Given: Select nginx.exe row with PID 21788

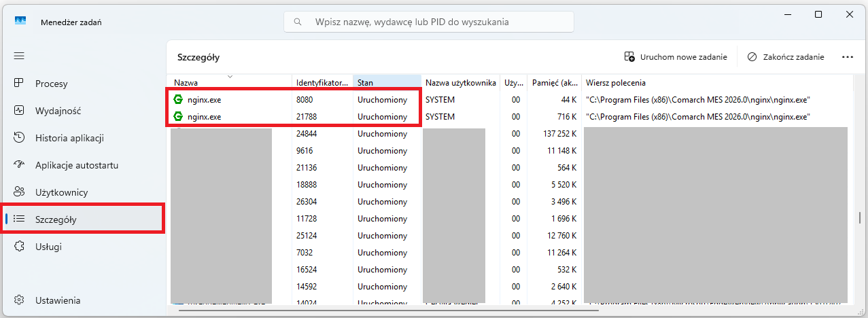Looking at the screenshot, I should click(510, 117).
